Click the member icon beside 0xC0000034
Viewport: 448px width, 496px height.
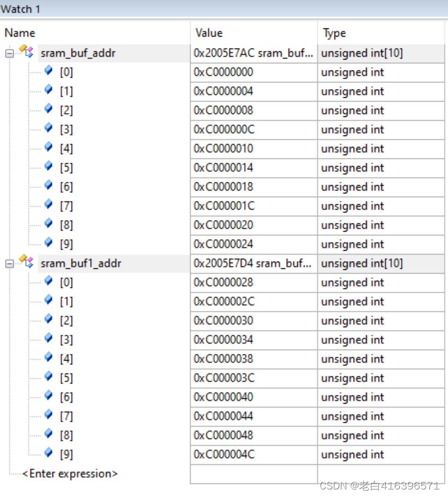(x=49, y=338)
